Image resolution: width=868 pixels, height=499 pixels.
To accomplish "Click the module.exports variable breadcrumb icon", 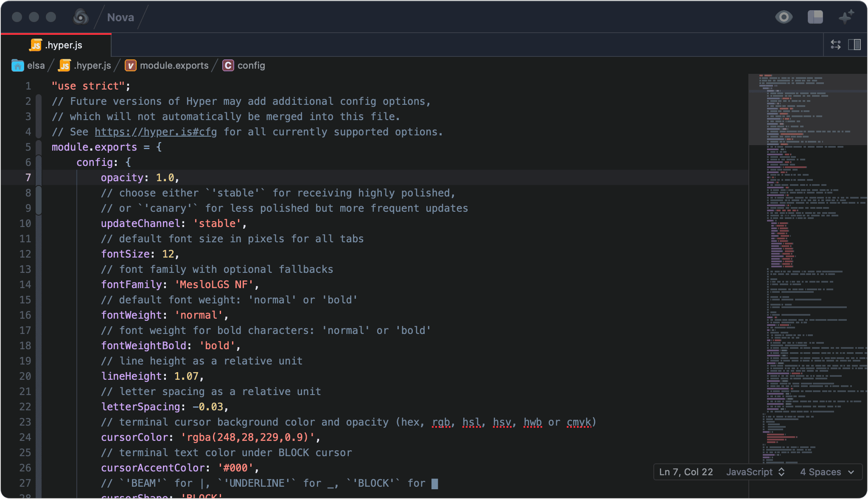I will click(130, 65).
